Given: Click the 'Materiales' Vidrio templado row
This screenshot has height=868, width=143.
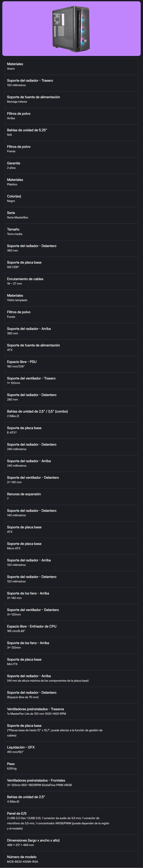Looking at the screenshot, I should pos(71,298).
